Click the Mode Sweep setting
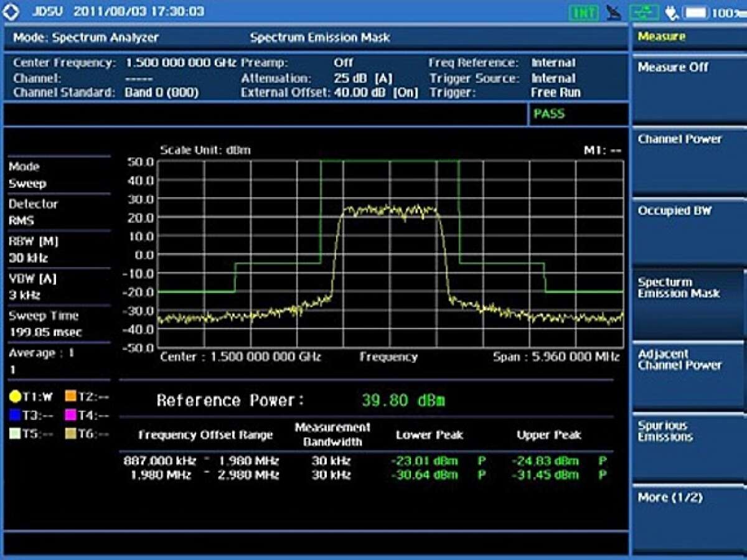The image size is (747, 560). coord(59,175)
